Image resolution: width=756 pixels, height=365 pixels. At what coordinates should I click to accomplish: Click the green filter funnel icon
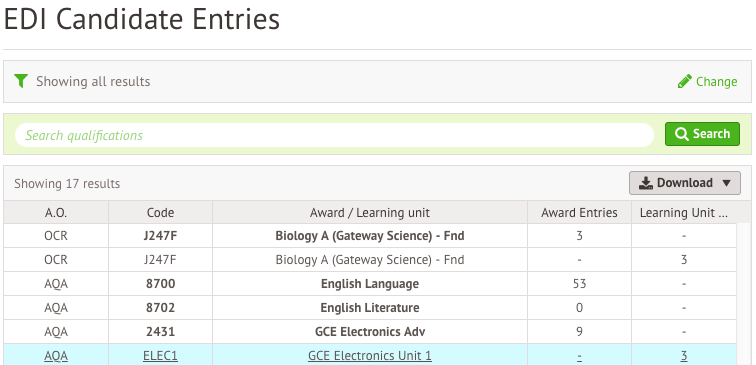pos(21,81)
